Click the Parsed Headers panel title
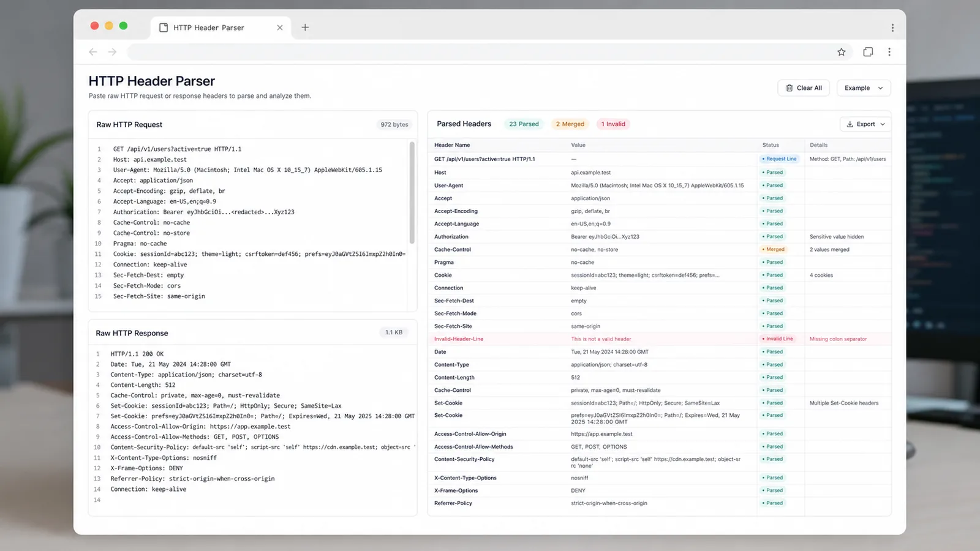Viewport: 980px width, 551px height. 464,124
